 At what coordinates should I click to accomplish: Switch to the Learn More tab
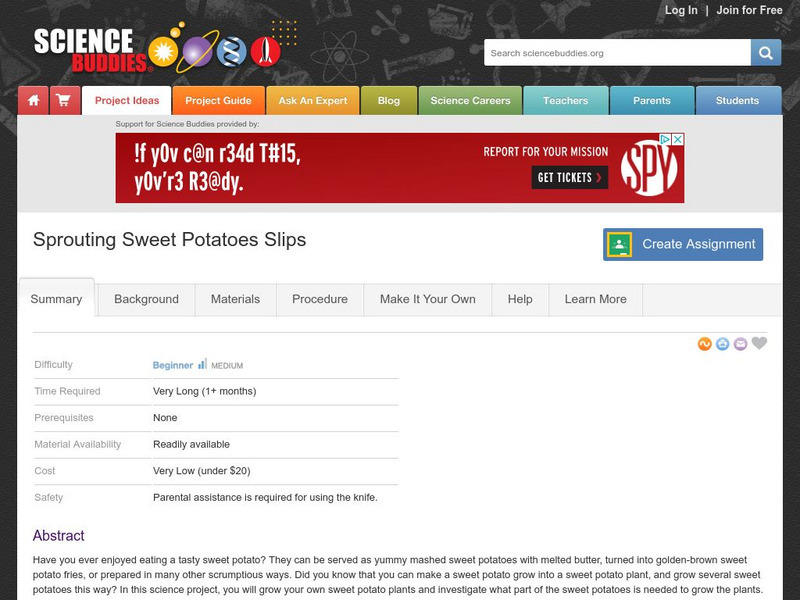click(595, 299)
